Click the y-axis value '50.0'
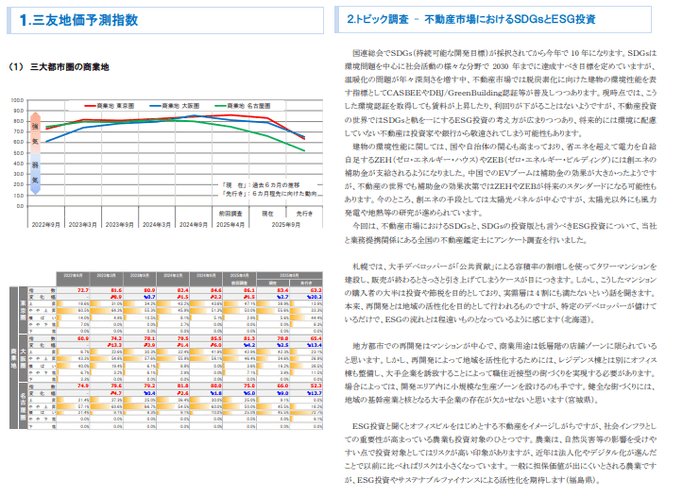The height and width of the screenshot is (500, 700). [x=18, y=153]
